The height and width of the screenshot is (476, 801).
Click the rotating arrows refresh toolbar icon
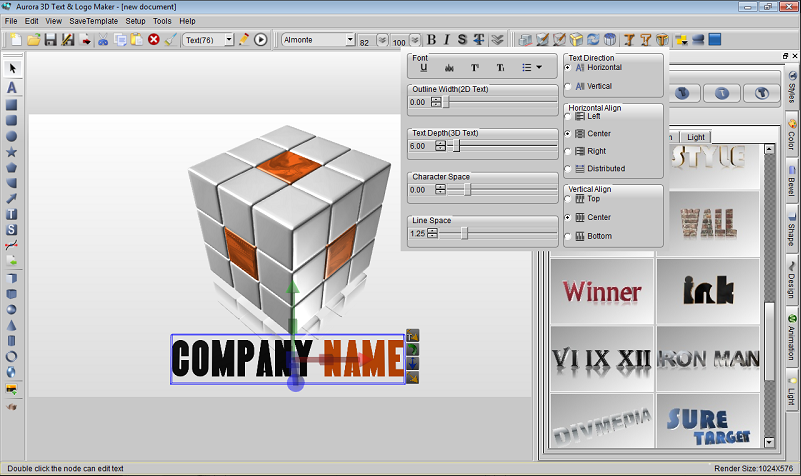point(593,40)
